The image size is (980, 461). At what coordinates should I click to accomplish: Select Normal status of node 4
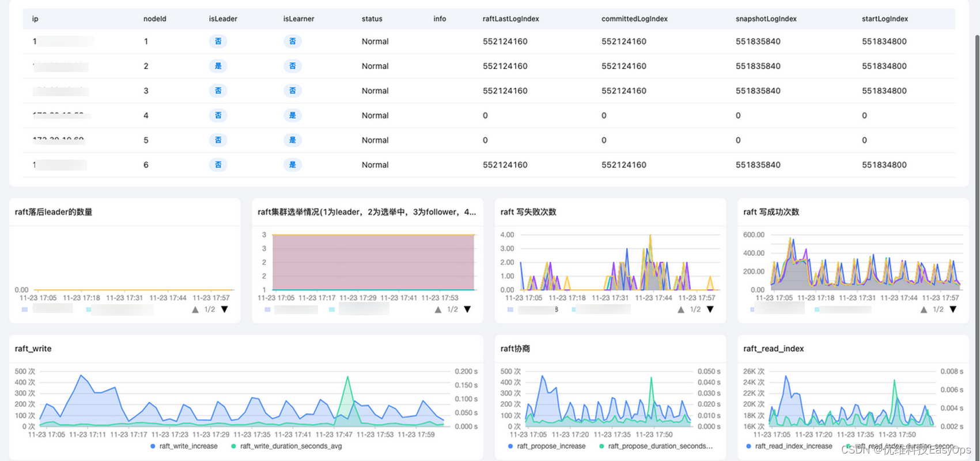click(375, 115)
